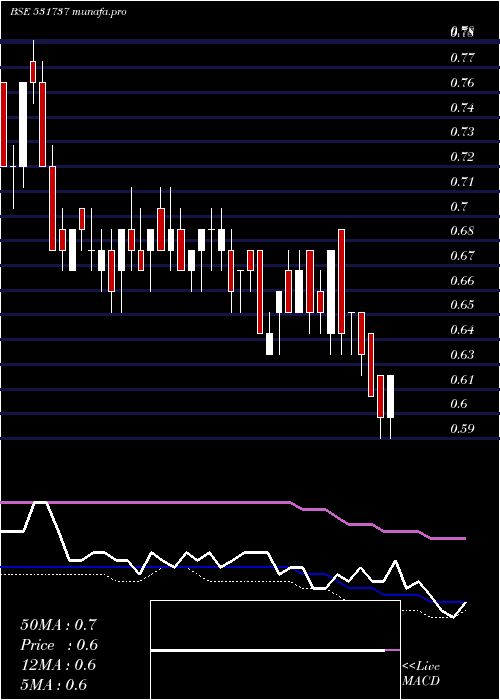Click the 50MA : 0.7 legend text
Screen dimensions: 500x700
[58, 625]
